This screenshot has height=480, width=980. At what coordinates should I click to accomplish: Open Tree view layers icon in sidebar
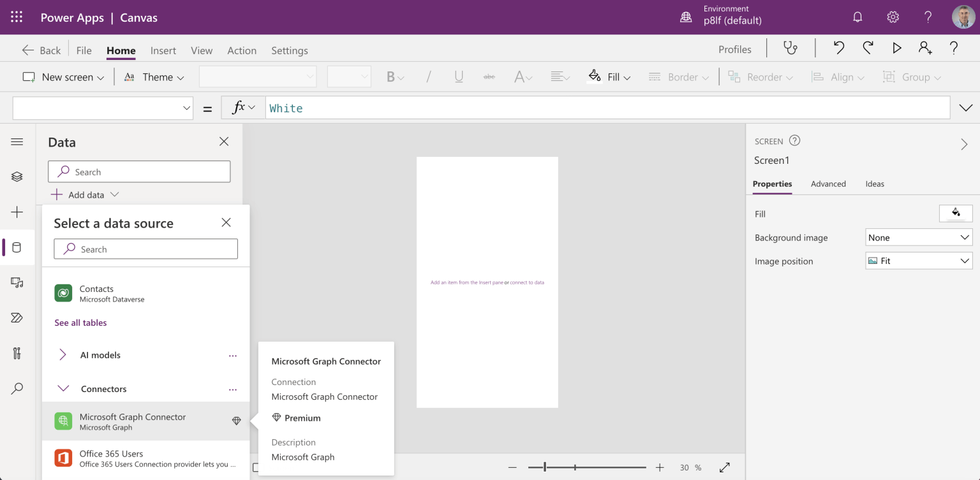click(x=17, y=177)
